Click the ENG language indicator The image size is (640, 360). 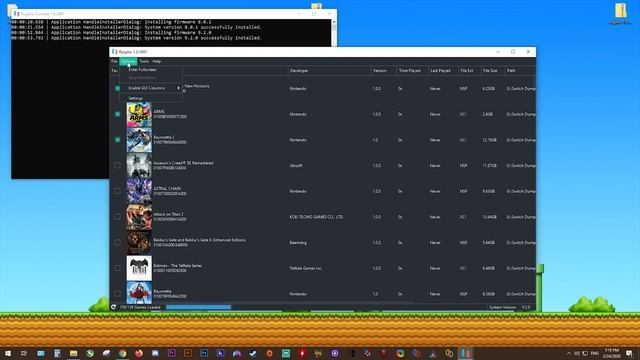click(595, 353)
